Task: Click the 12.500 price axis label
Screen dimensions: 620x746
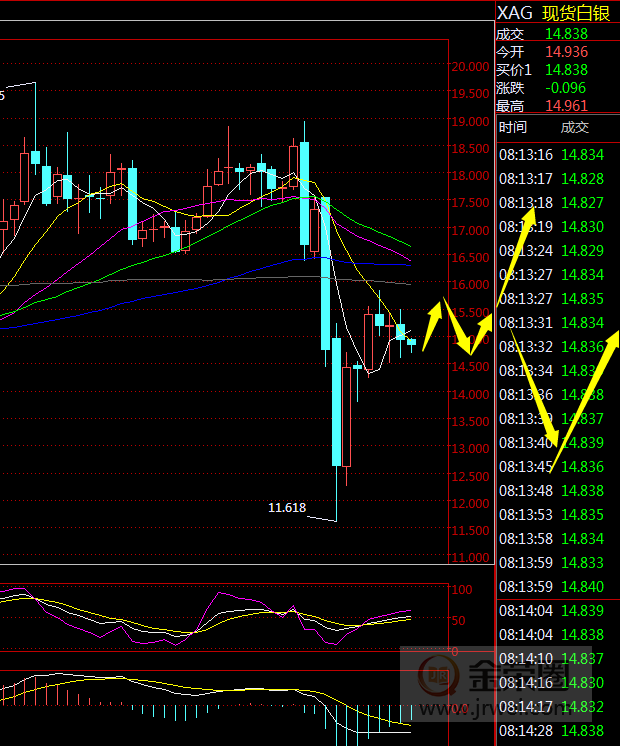Action: pos(470,476)
